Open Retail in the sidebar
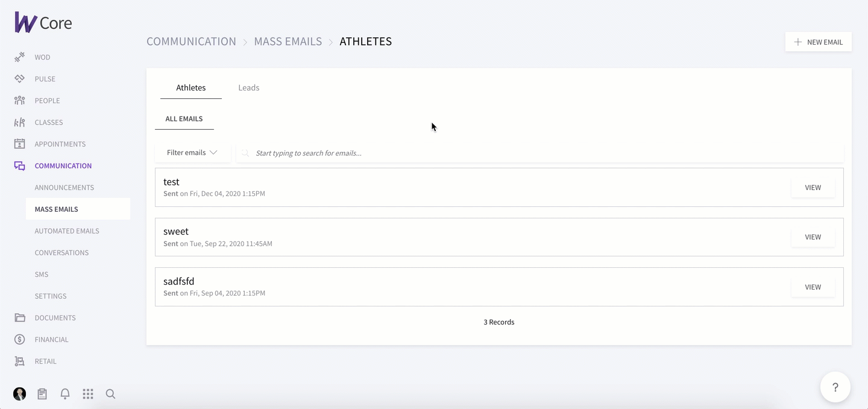 click(x=46, y=361)
